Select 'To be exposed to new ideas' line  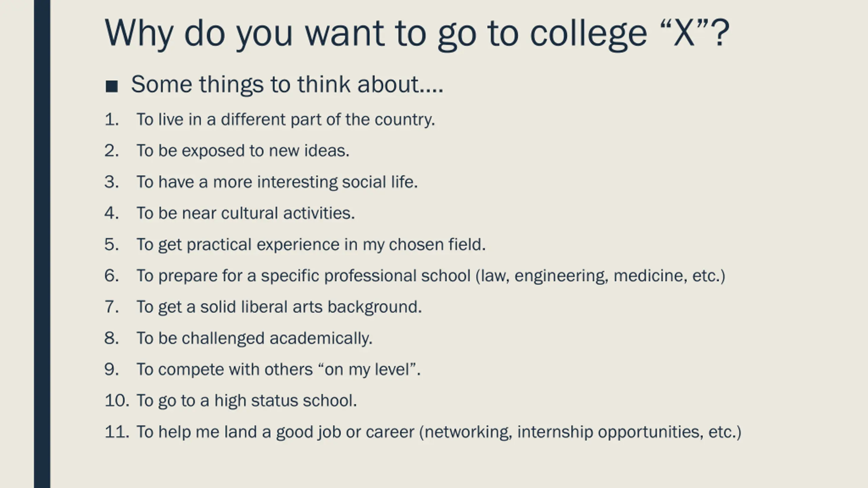tap(243, 151)
